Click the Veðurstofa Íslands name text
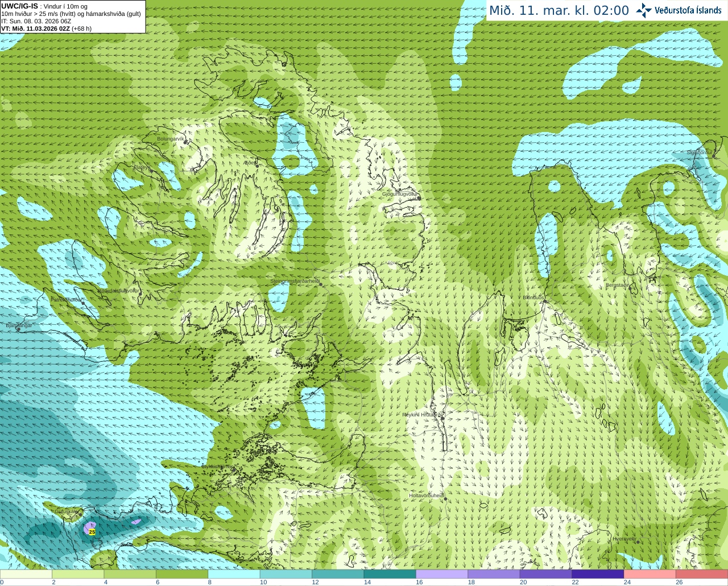 pos(688,10)
